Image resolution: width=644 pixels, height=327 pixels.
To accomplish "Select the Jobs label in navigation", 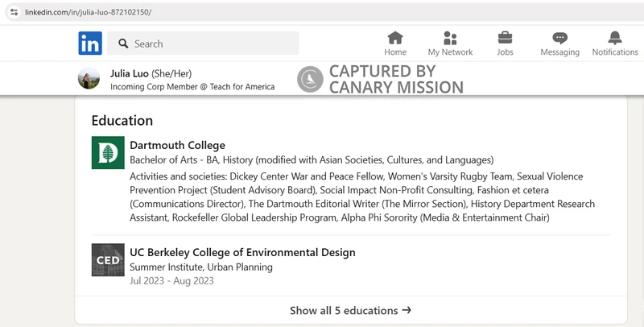I will [x=505, y=52].
